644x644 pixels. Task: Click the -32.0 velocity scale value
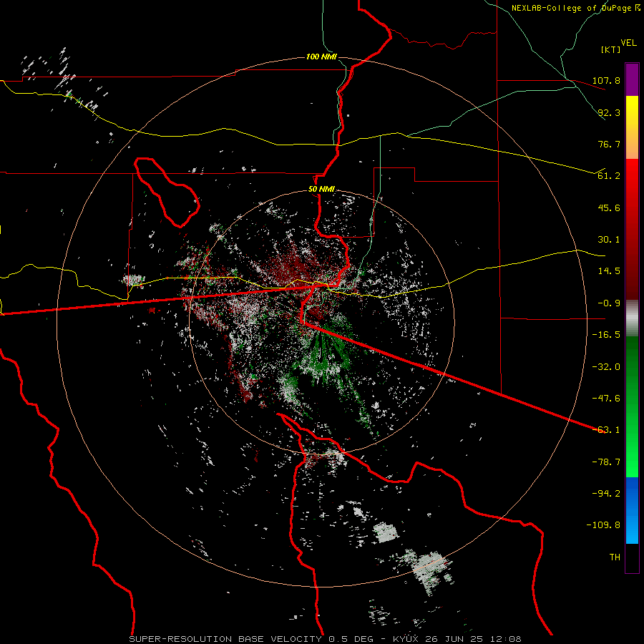(x=606, y=367)
